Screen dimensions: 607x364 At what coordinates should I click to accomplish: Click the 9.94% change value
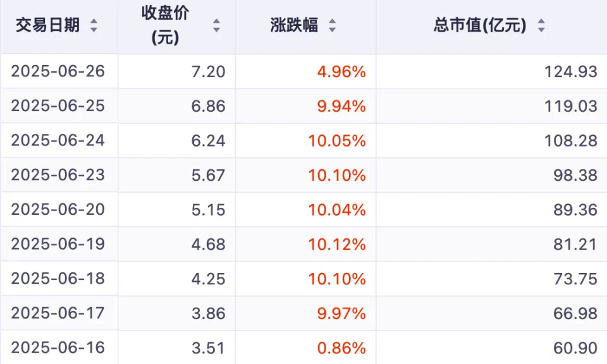click(341, 106)
